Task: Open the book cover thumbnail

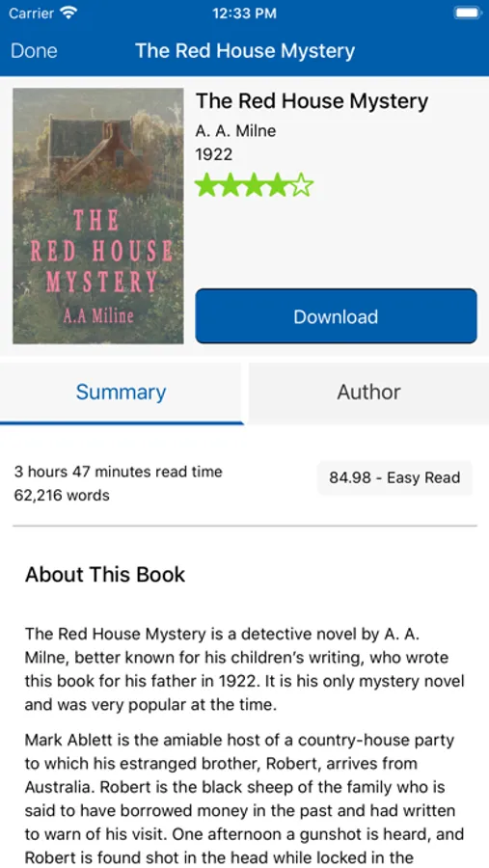Action: pos(98,216)
